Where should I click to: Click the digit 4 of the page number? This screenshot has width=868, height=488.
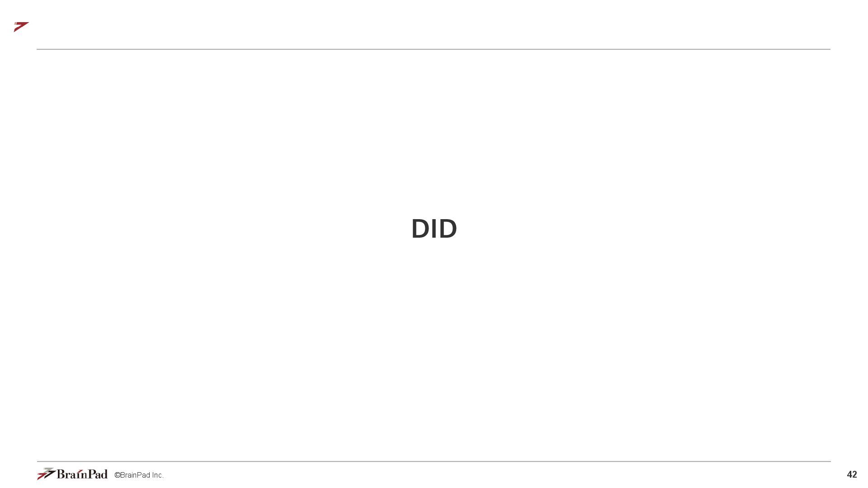[849, 474]
